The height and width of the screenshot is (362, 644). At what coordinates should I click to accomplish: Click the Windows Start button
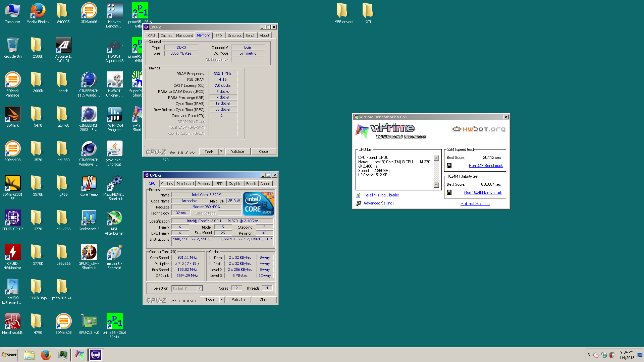pos(9,355)
